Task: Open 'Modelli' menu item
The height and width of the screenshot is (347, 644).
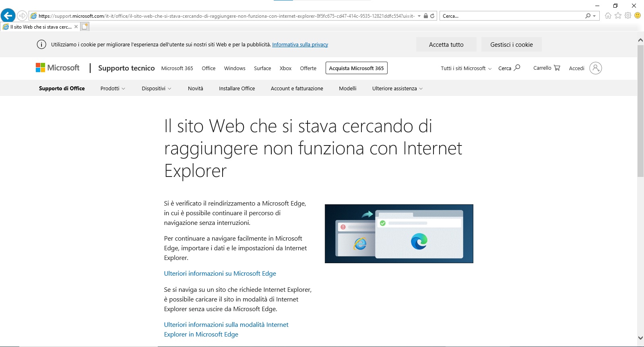Action: [348, 88]
